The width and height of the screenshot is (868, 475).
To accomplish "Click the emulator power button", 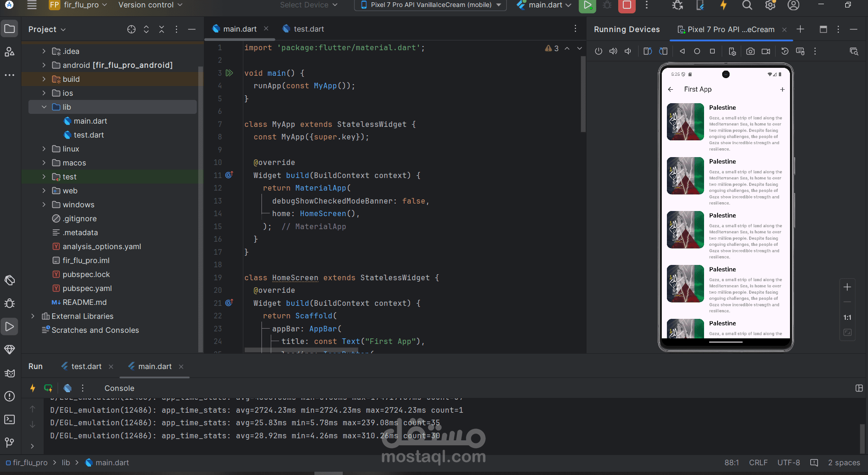I will [599, 51].
